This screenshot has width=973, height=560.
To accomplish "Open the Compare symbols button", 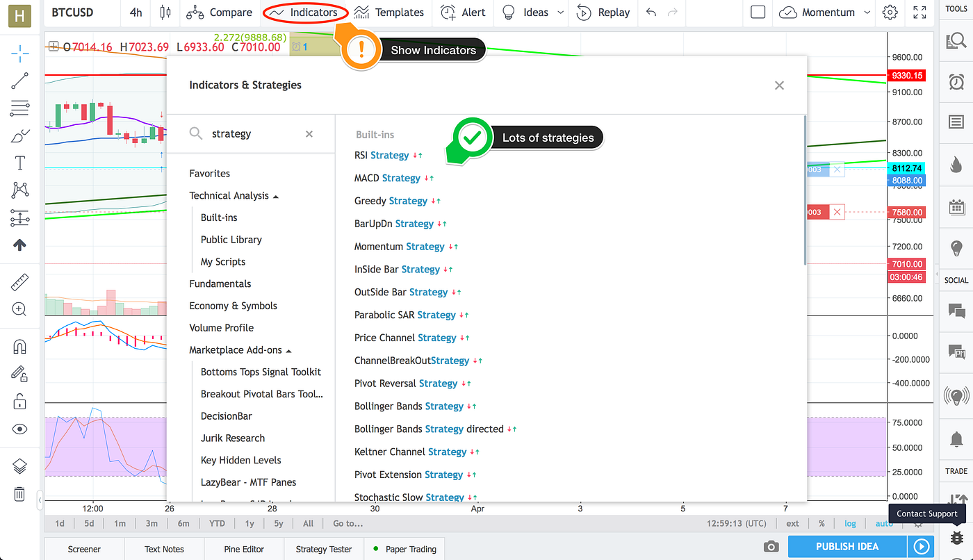I will tap(219, 13).
